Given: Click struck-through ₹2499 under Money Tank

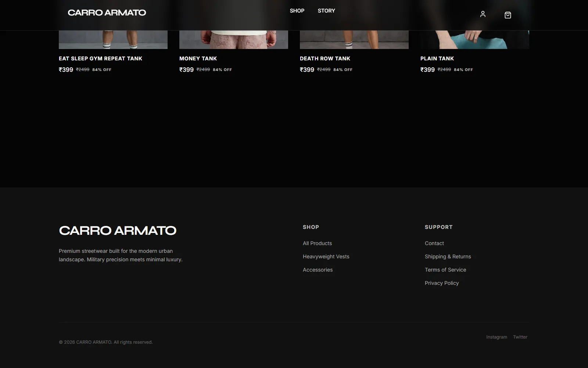Looking at the screenshot, I should pos(203,70).
